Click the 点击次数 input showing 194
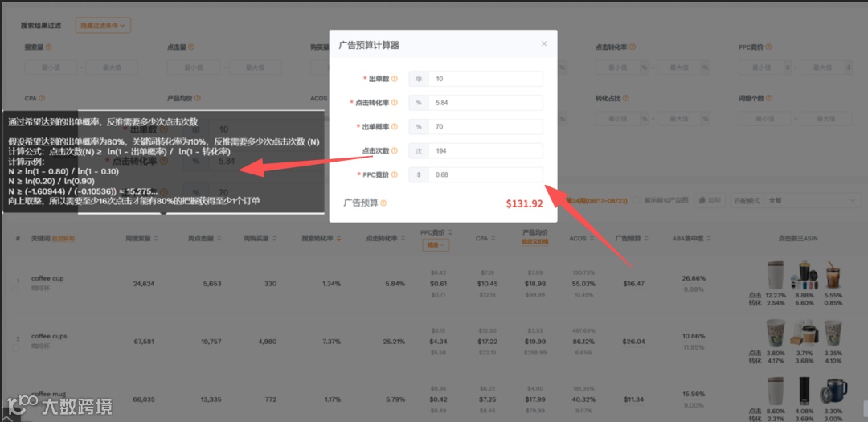The image size is (868, 422). (485, 150)
